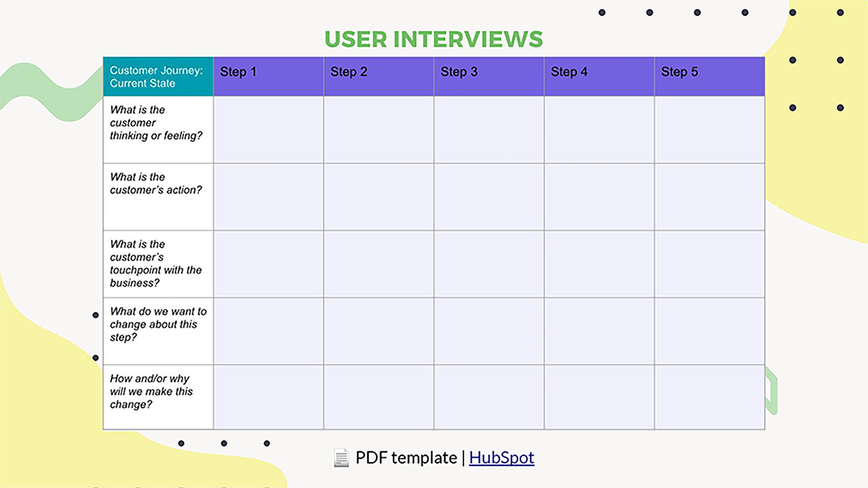Click the customer's touchpoint with the business label
Viewport: 868px width, 488px height.
(156, 264)
